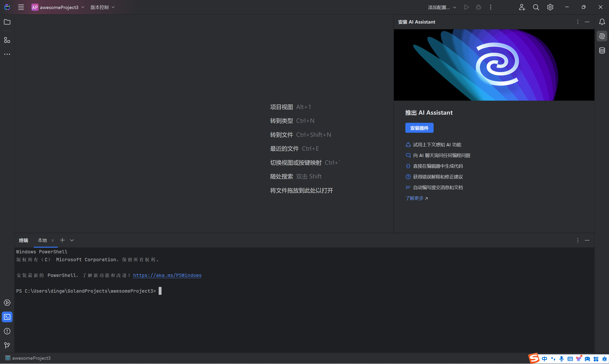Open the Database tool window icon
Screen dimensions: 609x364
pyautogui.click(x=602, y=50)
